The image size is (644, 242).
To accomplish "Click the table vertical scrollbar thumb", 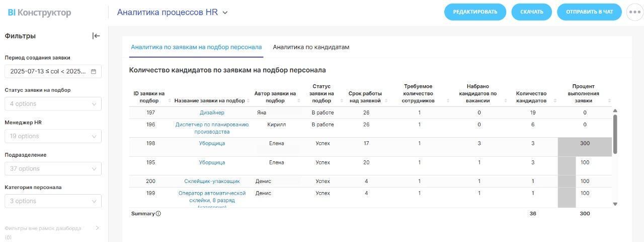I will click(x=615, y=134).
